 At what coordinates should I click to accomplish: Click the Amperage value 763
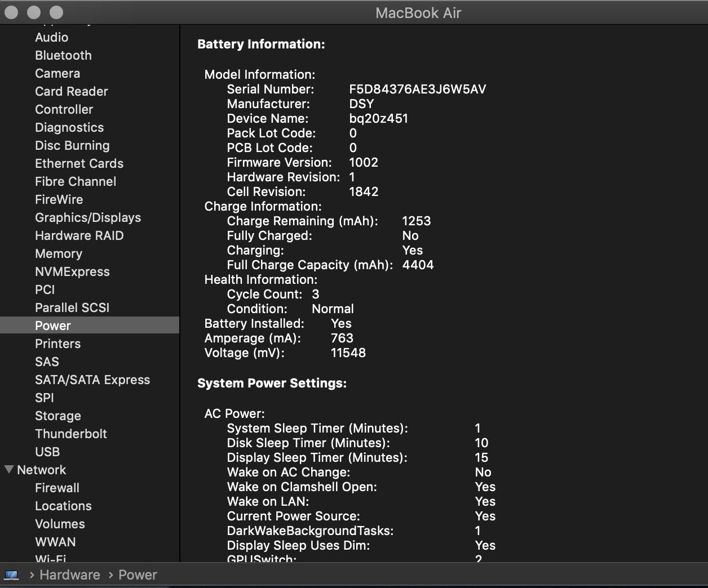point(342,338)
